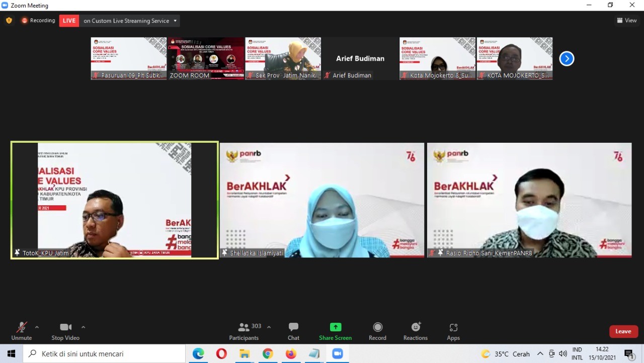This screenshot has height=363, width=644.
Task: Open the Apps icon
Action: coord(453,328)
